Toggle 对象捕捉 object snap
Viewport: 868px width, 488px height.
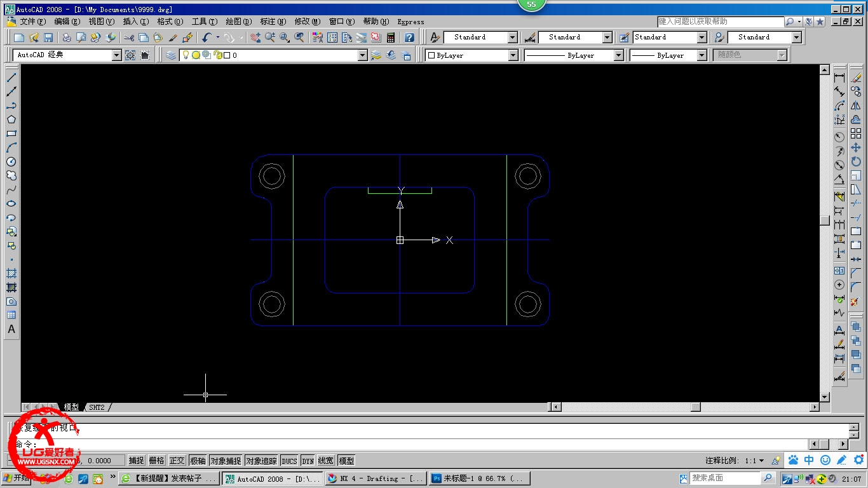[226, 461]
